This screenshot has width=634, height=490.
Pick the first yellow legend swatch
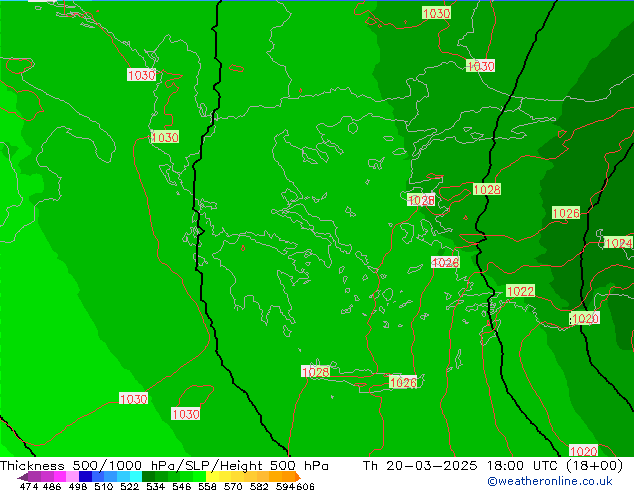click(x=212, y=477)
